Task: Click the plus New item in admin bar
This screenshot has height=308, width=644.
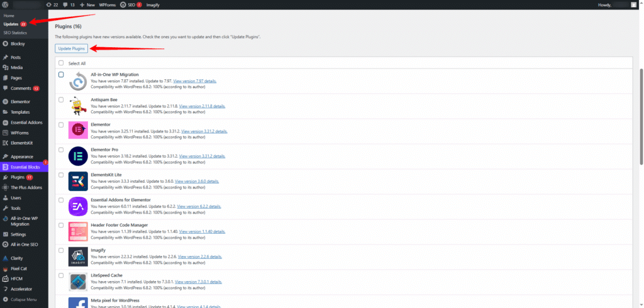Action: tap(87, 5)
